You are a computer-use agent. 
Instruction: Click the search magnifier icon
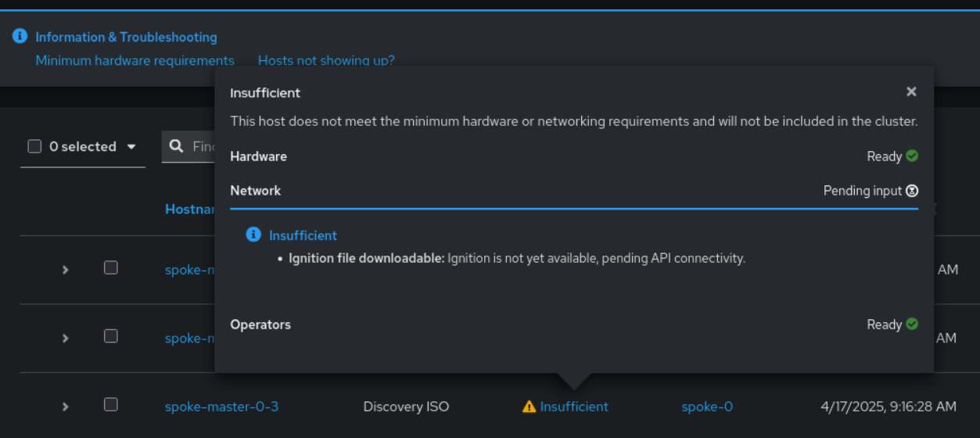point(177,146)
